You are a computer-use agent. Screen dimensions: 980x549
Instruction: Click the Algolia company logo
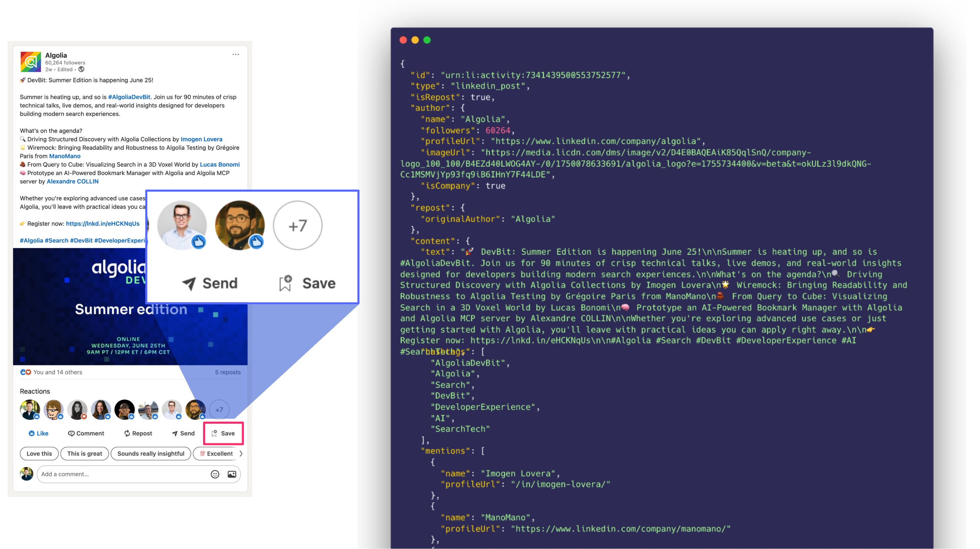tap(30, 61)
